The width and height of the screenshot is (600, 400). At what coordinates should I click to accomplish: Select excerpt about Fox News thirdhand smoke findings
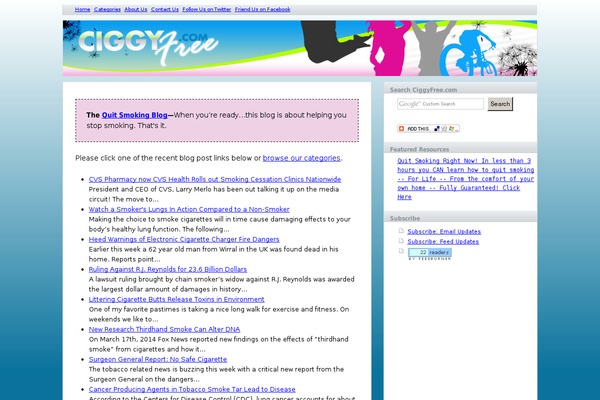(x=218, y=344)
